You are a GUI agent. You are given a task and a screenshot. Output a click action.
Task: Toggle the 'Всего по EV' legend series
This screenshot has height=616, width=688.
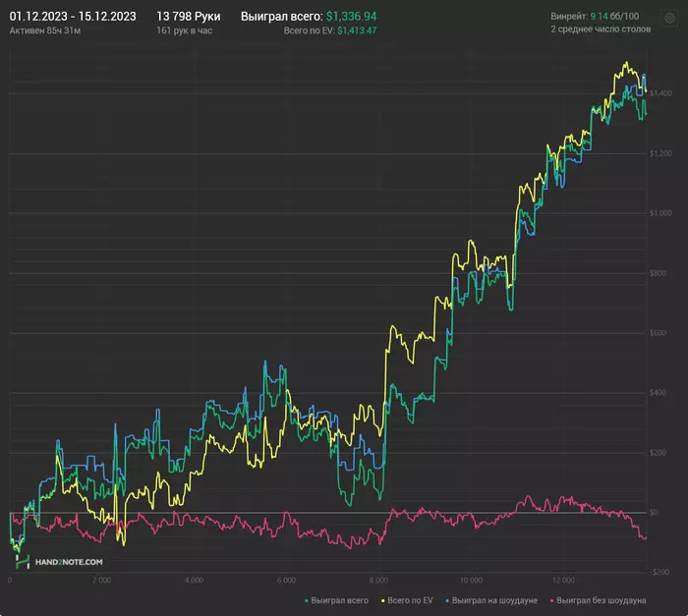coord(407,600)
